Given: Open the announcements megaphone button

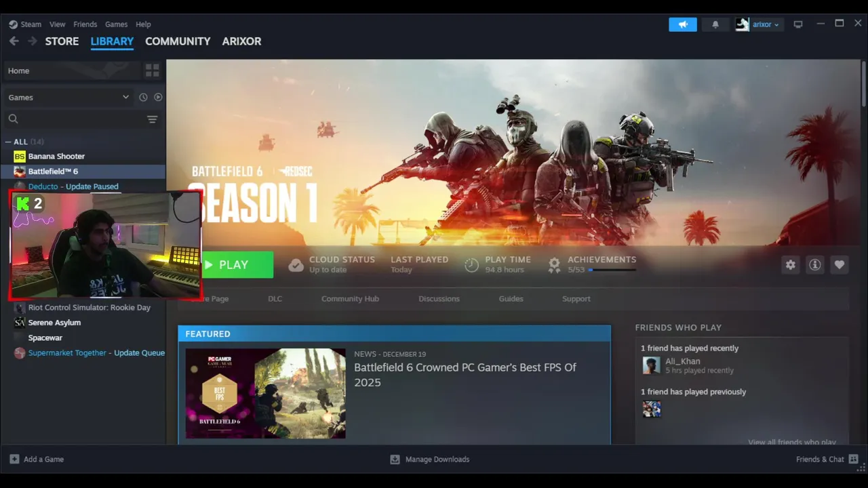Looking at the screenshot, I should pos(683,24).
